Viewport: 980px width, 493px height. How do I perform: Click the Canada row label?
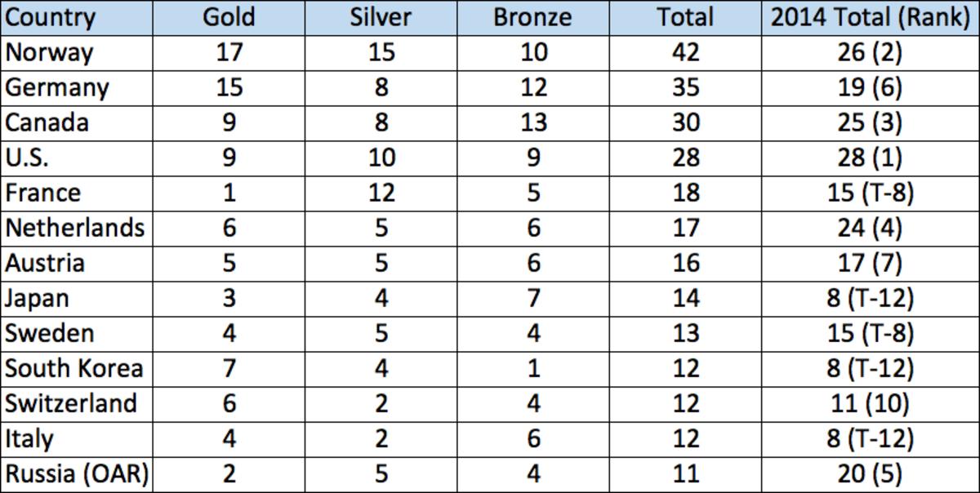point(47,122)
